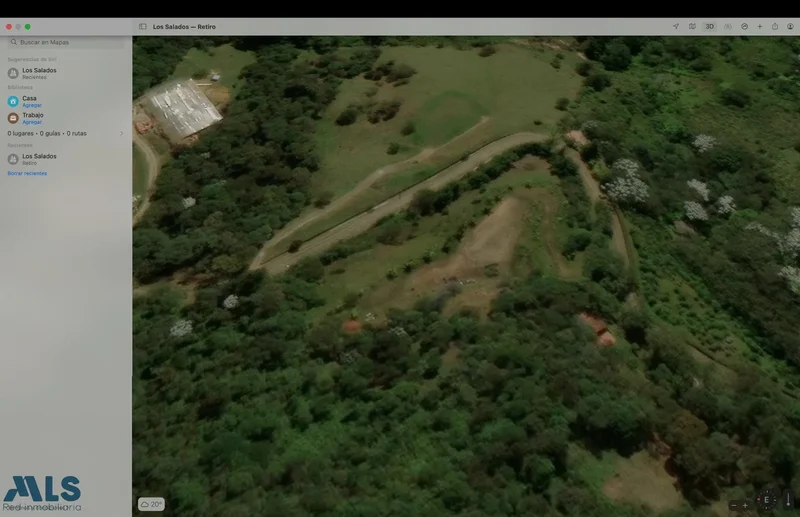Zoom in with the map plus button

(745, 505)
